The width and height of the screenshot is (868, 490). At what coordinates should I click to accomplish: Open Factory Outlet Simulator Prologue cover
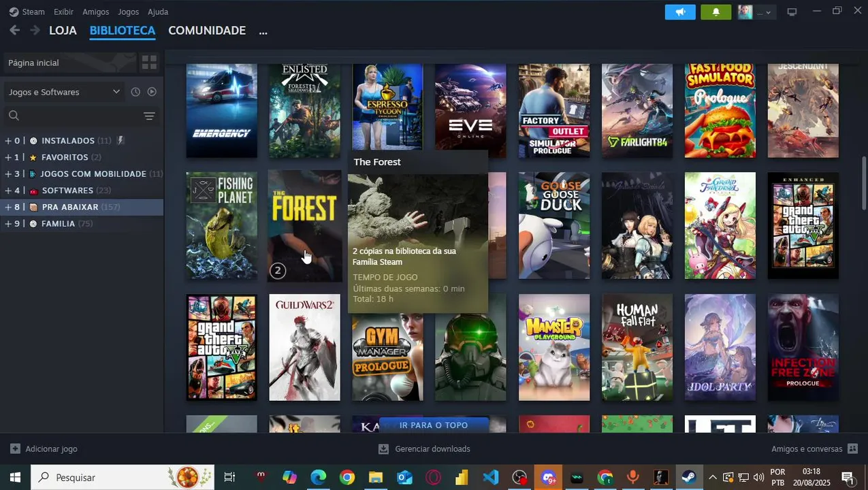click(554, 111)
